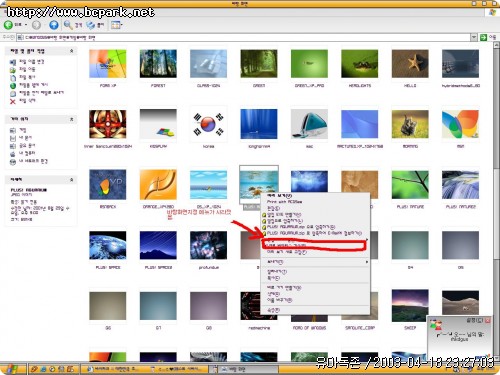Open the Back button history dropdown arrow

click(26, 25)
